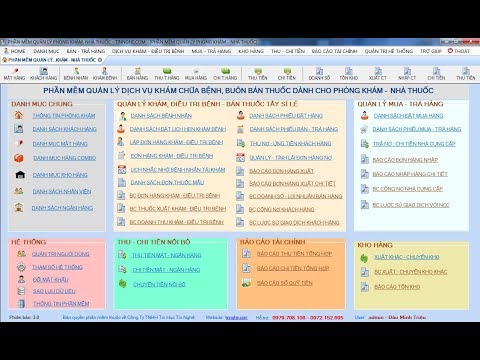This screenshot has height=360, width=480.
Task: Click the box icon beside DANH MỤC HÀNG COMBO
Action: pos(19,158)
